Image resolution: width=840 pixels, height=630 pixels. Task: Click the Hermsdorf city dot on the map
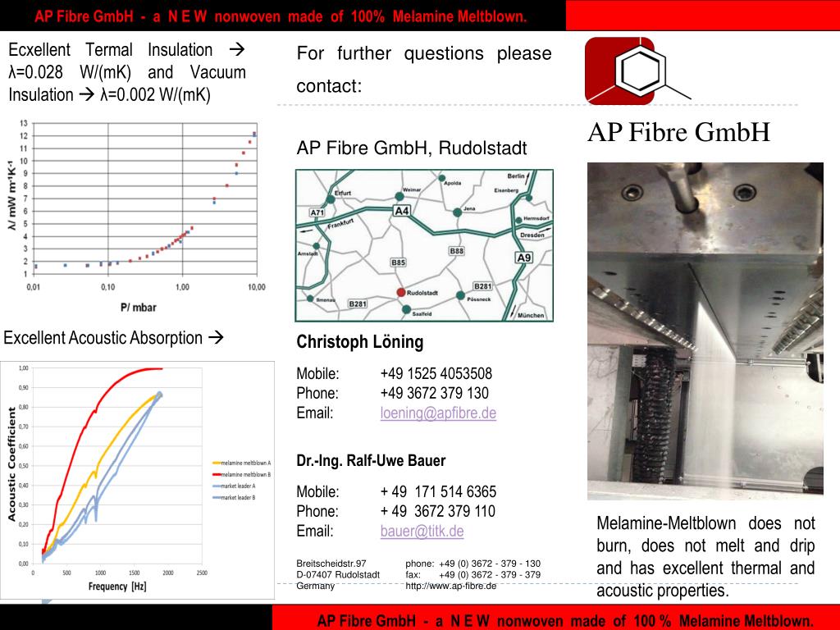(518, 220)
